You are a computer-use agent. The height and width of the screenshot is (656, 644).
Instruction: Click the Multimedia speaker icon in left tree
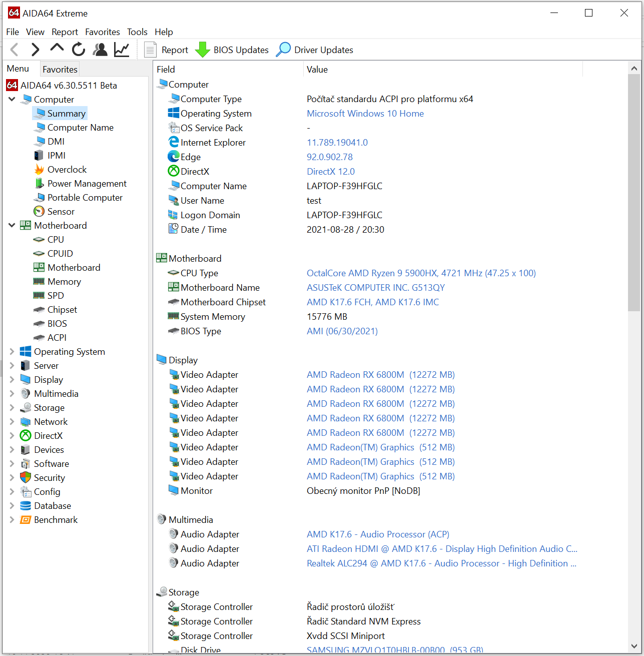pos(26,394)
